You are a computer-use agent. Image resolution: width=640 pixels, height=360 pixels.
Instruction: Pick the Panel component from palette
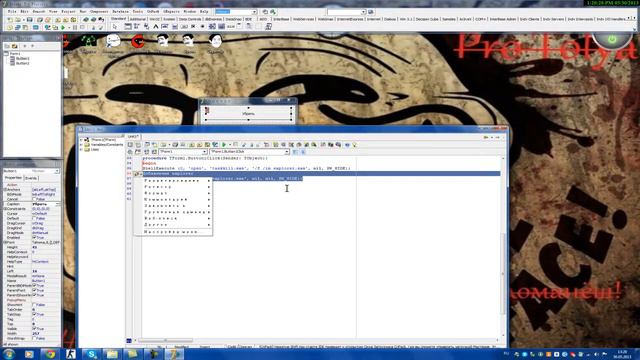(x=258, y=27)
